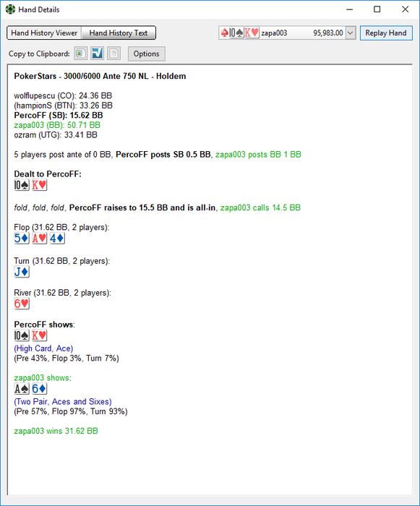Maximize the Hand Details window

click(377, 9)
